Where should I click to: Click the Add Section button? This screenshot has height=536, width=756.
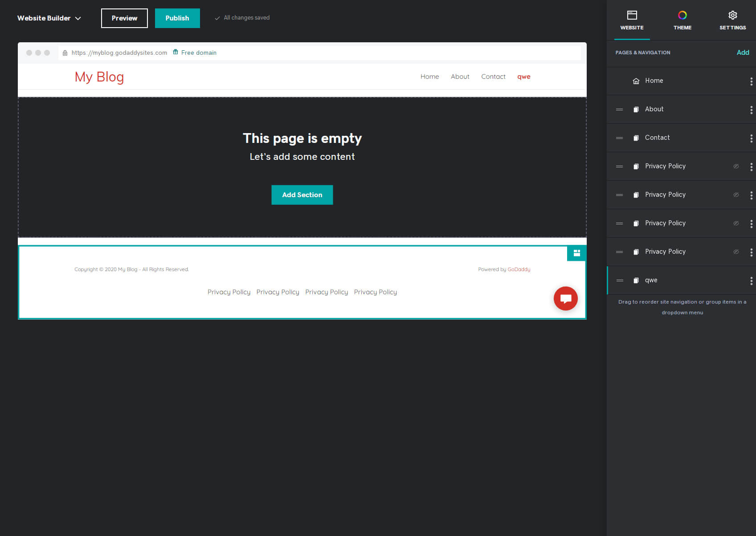302,195
